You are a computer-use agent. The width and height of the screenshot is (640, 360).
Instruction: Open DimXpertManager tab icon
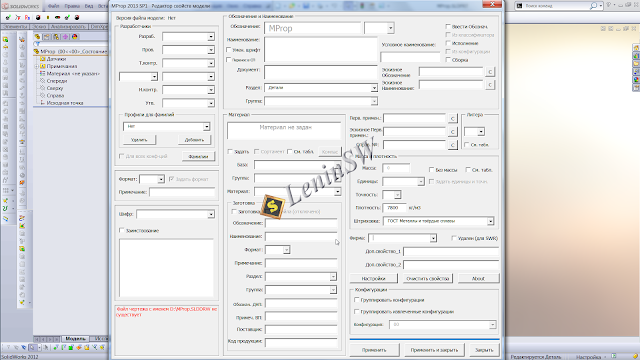pos(65,37)
